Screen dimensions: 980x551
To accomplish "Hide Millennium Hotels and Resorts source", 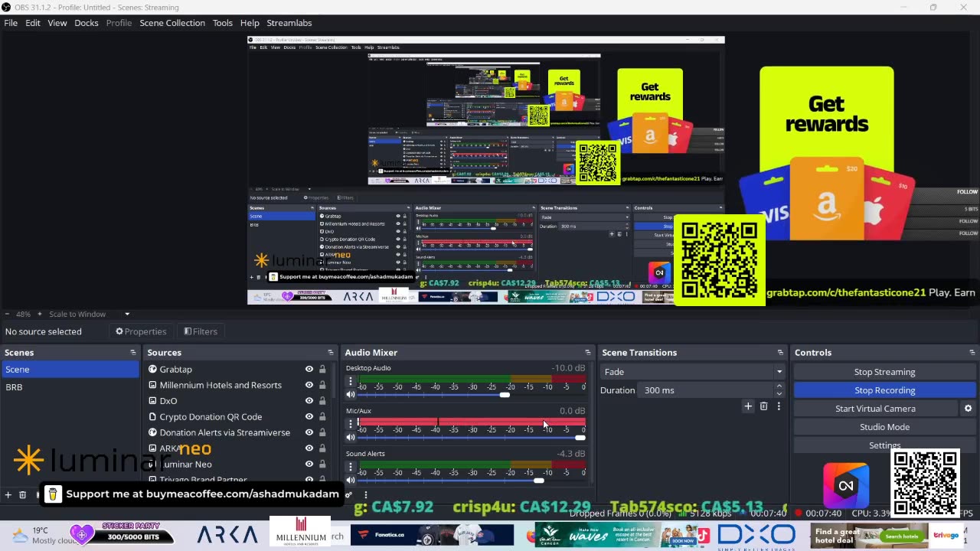I will tap(309, 385).
